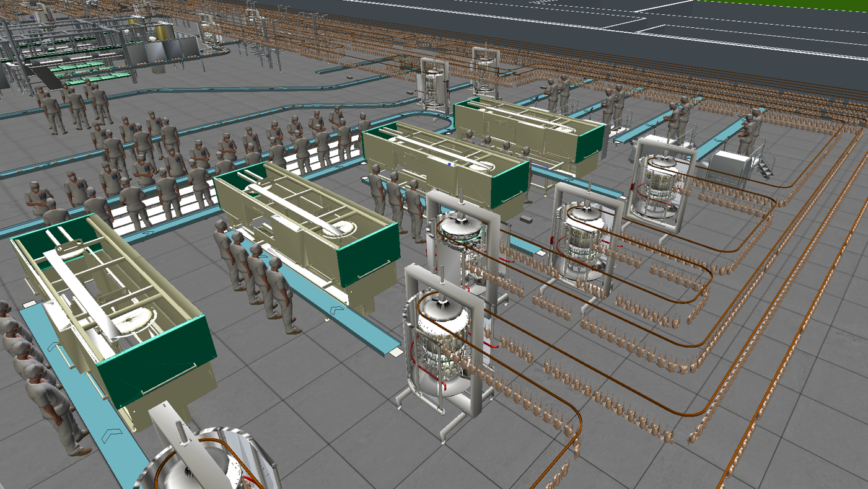The width and height of the screenshot is (868, 489).
Task: Click the worker at the bottom-left screen edge
Action: 53,406
